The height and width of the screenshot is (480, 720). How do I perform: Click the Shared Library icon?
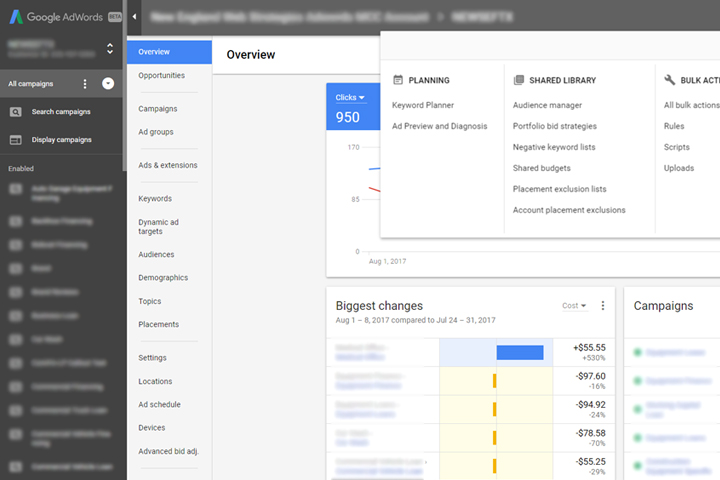click(x=519, y=80)
